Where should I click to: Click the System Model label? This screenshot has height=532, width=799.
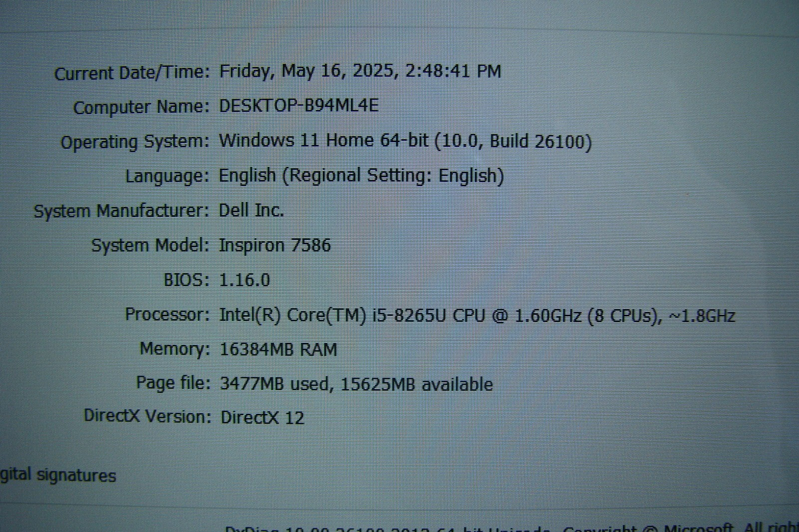tap(150, 245)
